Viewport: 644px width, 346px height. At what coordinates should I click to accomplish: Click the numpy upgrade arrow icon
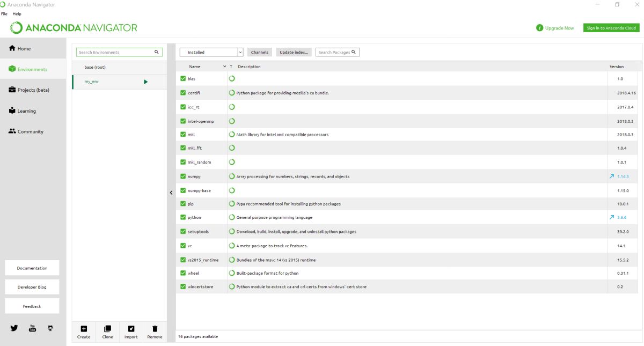pos(612,176)
